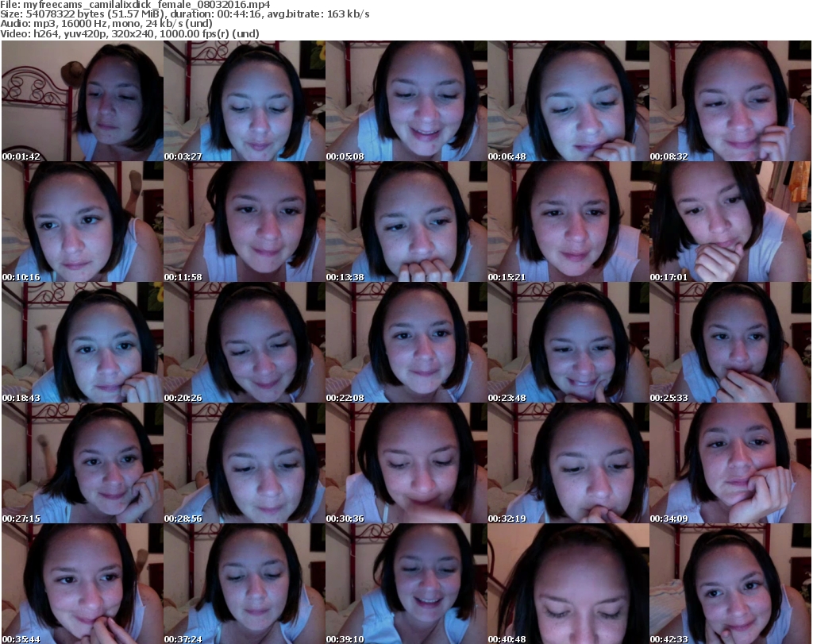Click the "Audio: mp3, 16000 Hz" line
Viewport: 813px width, 644px height.
(x=106, y=24)
